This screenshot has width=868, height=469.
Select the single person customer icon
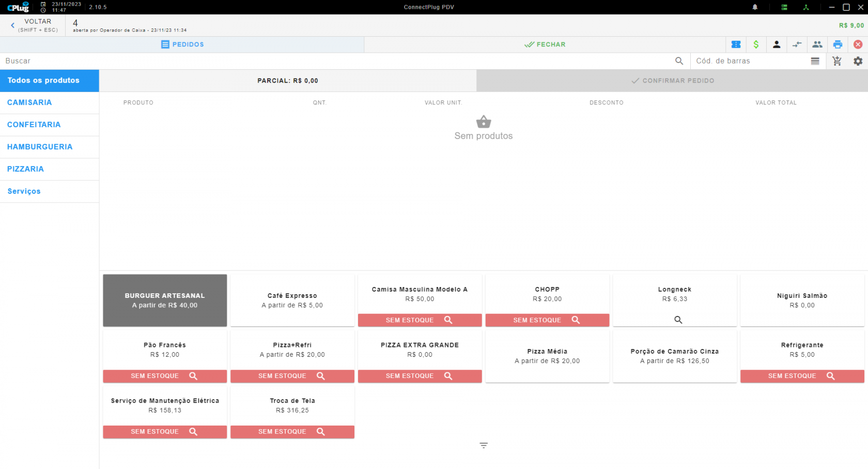tap(776, 44)
